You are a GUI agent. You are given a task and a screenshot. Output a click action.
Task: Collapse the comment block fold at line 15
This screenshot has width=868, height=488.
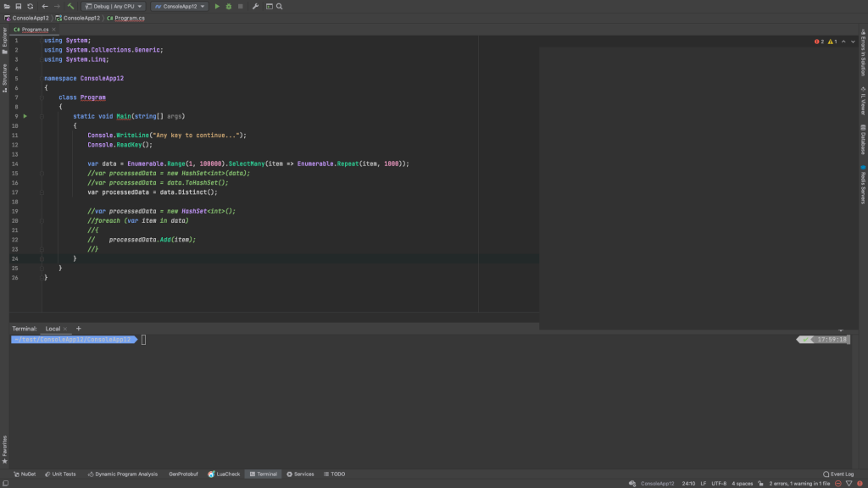pos(42,173)
